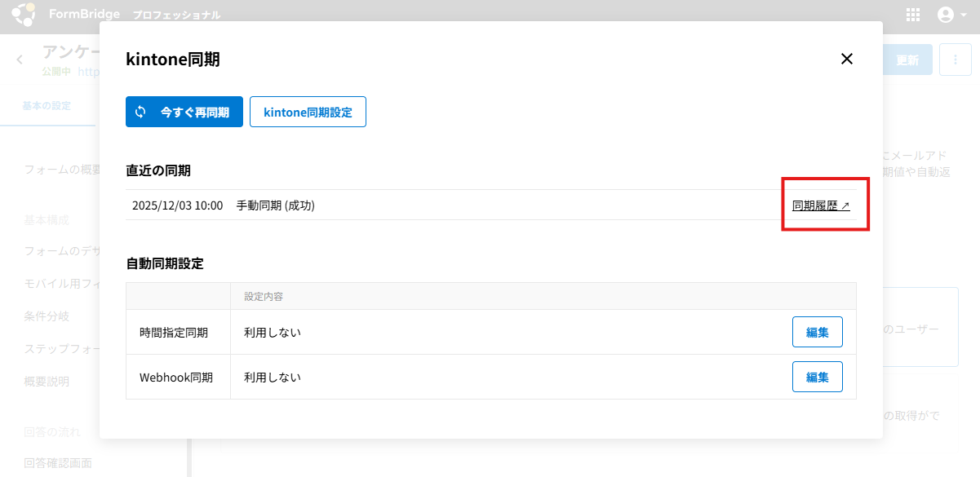Open the user account menu
Image resolution: width=980 pixels, height=477 pixels.
pyautogui.click(x=951, y=15)
